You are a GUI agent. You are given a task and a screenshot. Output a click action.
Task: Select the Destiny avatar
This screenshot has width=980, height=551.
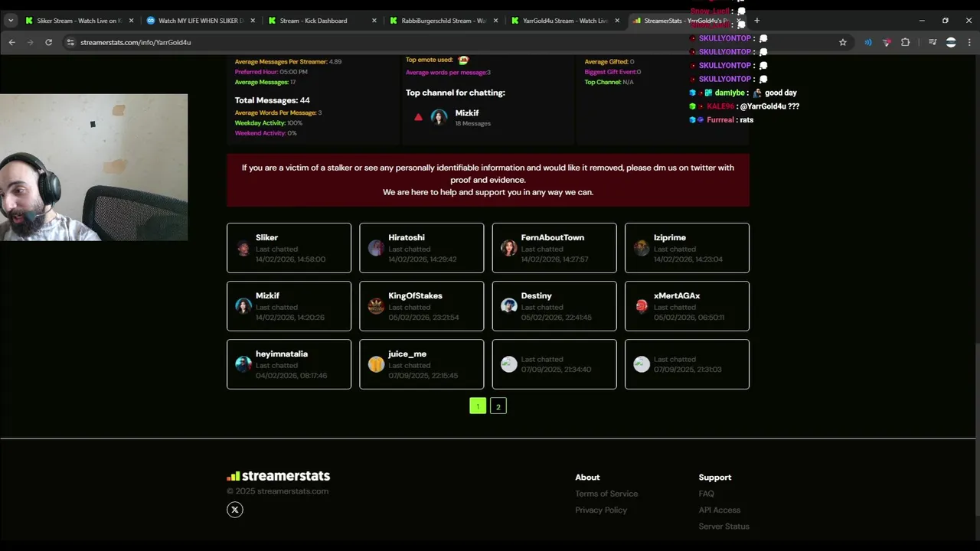pyautogui.click(x=508, y=306)
